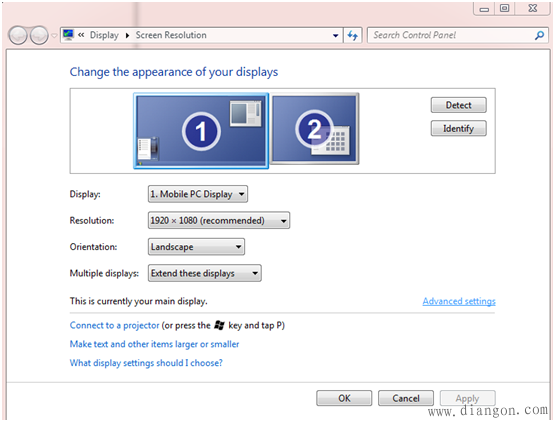Click Display in the breadcrumb path
553x424 pixels.
pos(104,35)
